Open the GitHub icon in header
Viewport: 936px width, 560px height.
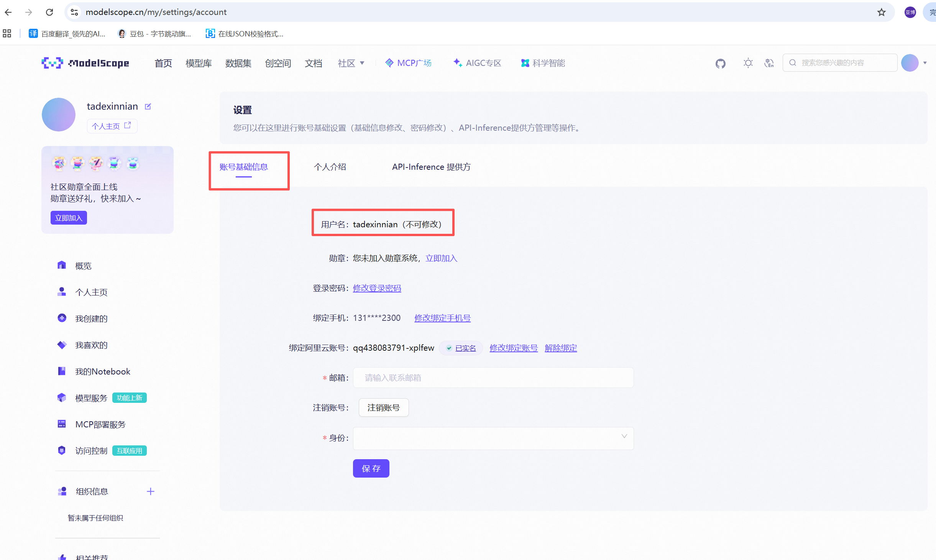click(720, 63)
